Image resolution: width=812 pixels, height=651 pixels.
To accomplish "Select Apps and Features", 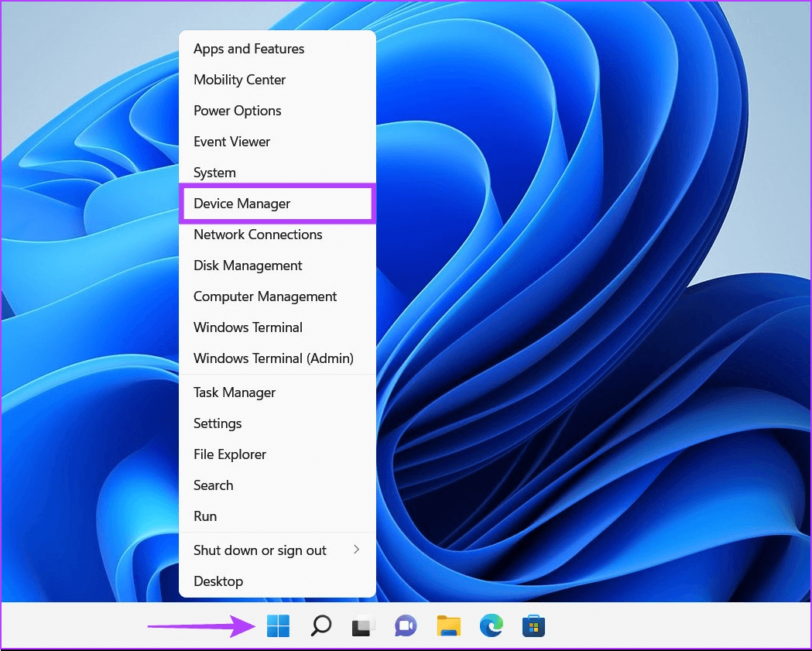I will point(277,49).
